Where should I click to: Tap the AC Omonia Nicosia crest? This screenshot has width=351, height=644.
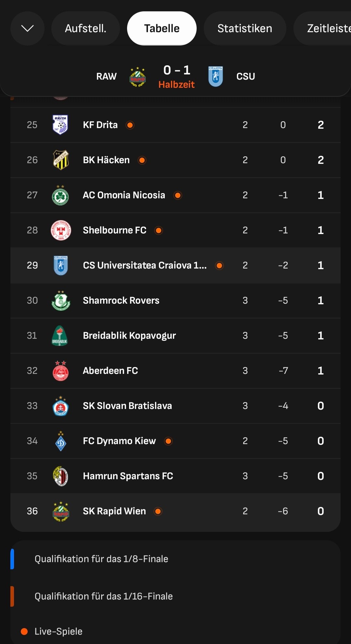pos(60,195)
